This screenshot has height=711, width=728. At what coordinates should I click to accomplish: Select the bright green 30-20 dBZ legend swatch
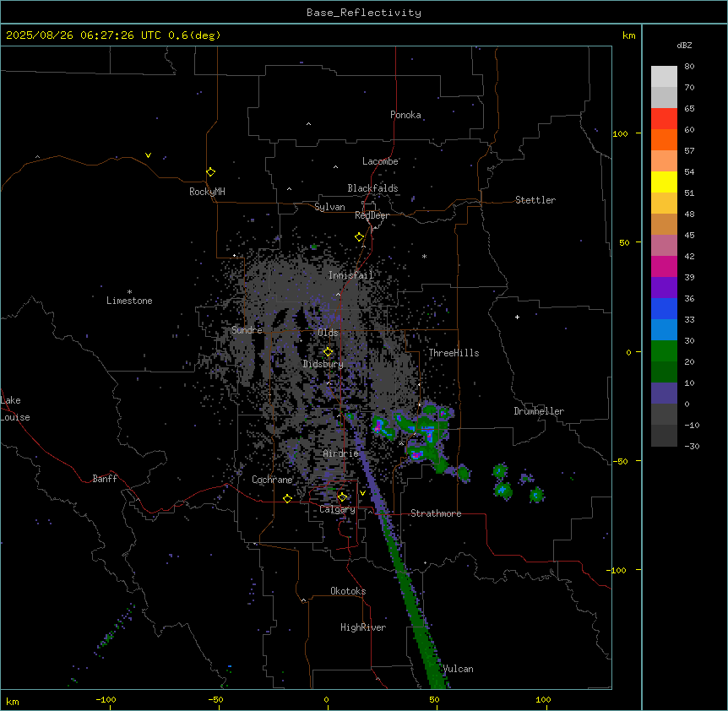pyautogui.click(x=664, y=351)
